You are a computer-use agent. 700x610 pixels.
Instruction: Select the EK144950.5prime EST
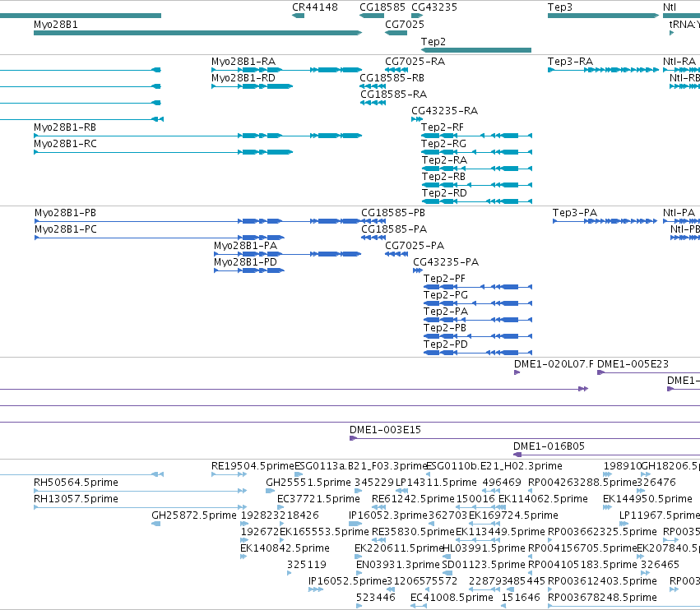608,507
